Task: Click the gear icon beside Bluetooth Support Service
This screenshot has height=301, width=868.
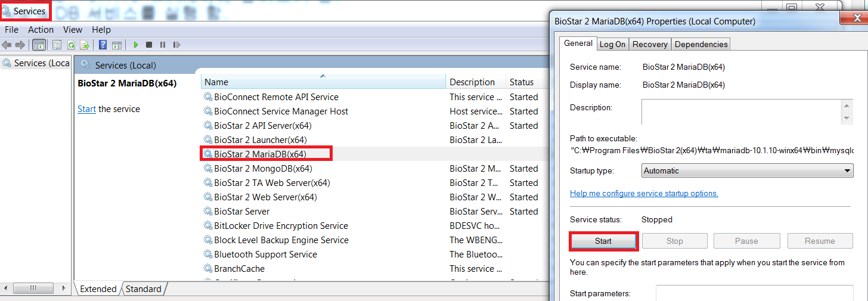Action: [x=207, y=255]
